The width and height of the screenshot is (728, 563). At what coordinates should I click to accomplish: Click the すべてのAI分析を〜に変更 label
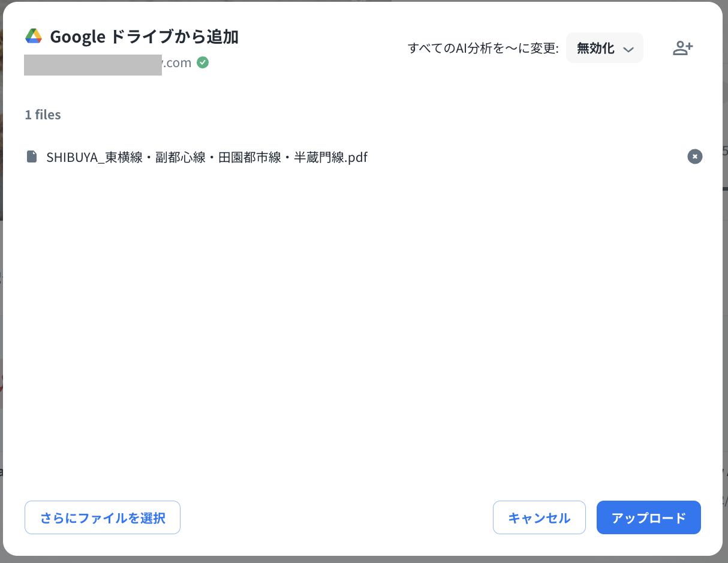(x=483, y=49)
